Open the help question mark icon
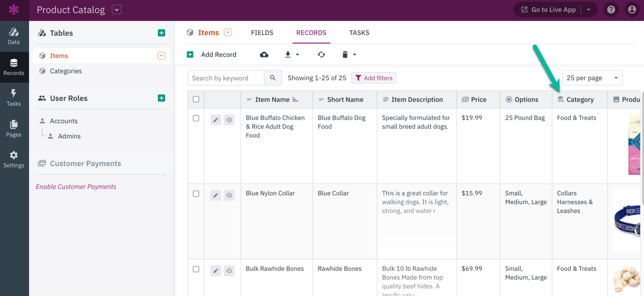This screenshot has height=296, width=644. coord(611,9)
